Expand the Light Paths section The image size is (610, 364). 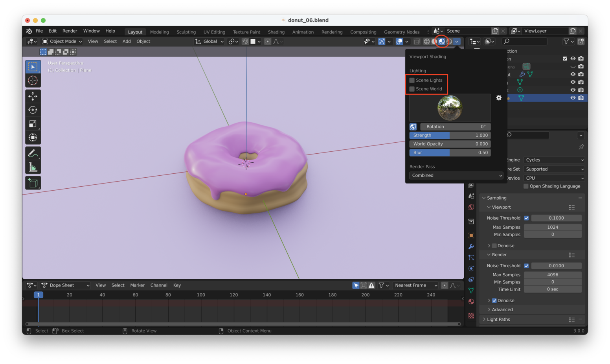click(498, 319)
